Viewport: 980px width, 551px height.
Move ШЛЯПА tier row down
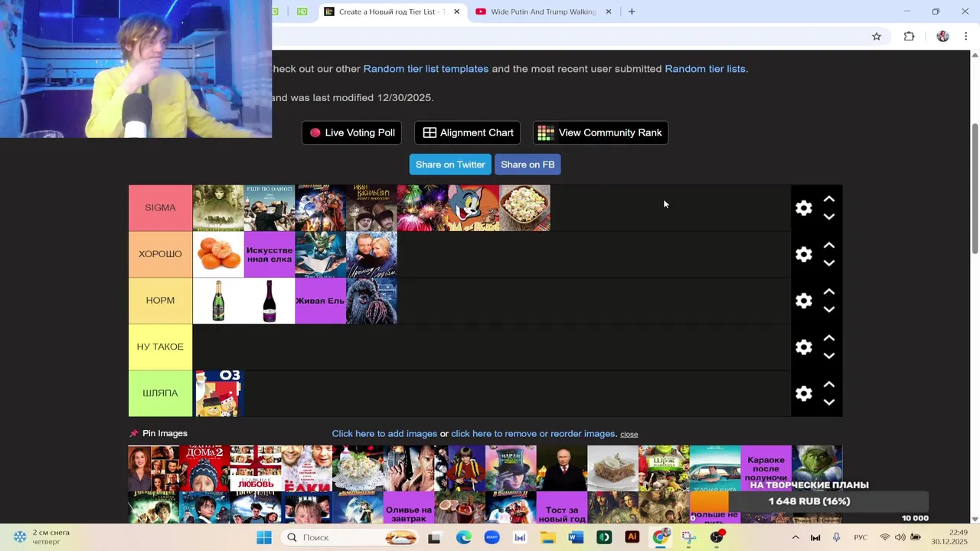coord(828,403)
